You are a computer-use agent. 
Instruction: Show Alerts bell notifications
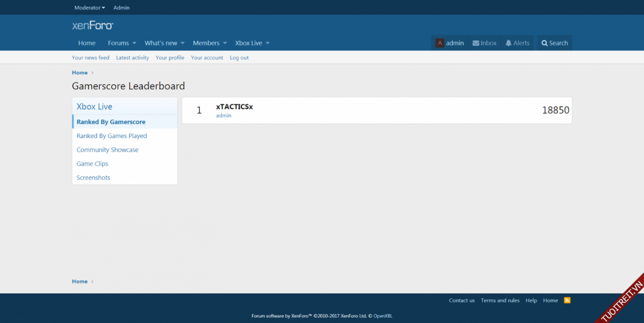pyautogui.click(x=509, y=43)
